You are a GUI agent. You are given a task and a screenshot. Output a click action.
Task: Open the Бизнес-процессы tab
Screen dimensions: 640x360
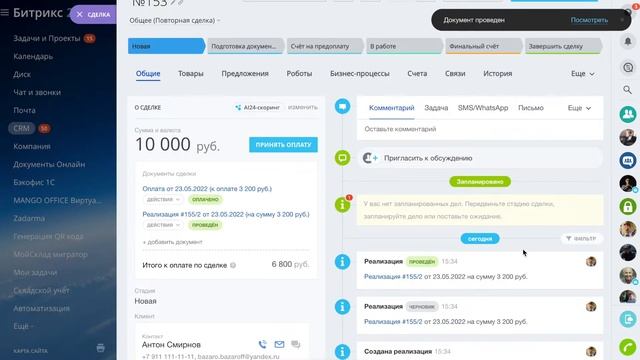tap(360, 73)
